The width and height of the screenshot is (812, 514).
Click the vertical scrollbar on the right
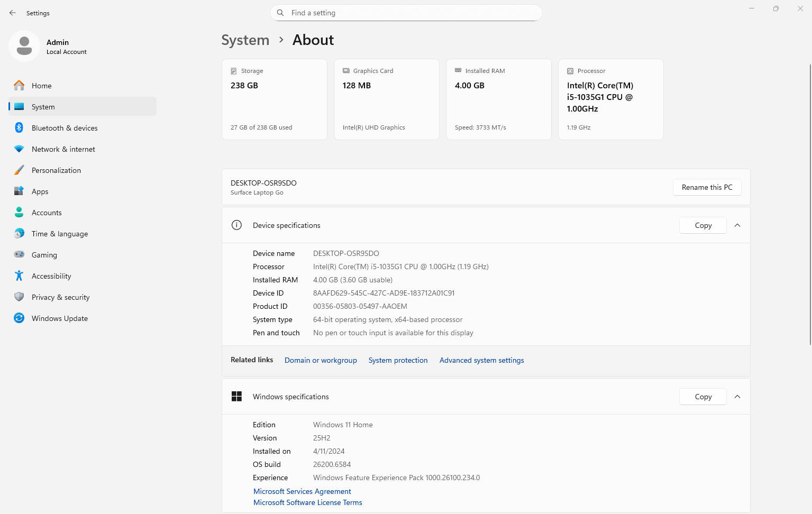[x=810, y=205]
